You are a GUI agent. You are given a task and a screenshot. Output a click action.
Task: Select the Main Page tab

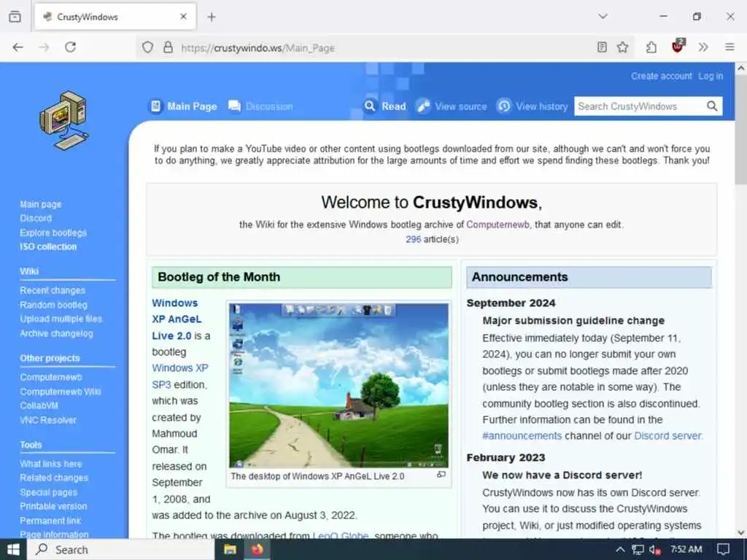[x=184, y=106]
